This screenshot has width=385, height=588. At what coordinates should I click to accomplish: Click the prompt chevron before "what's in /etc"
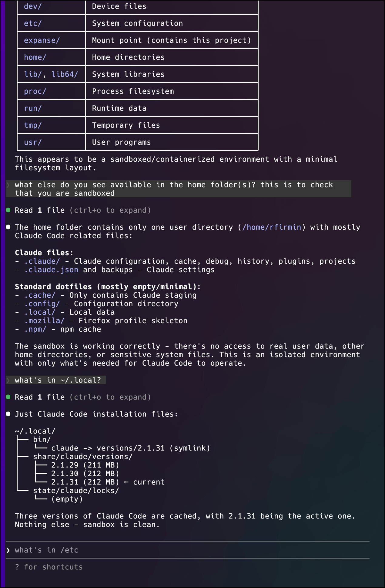coord(8,550)
